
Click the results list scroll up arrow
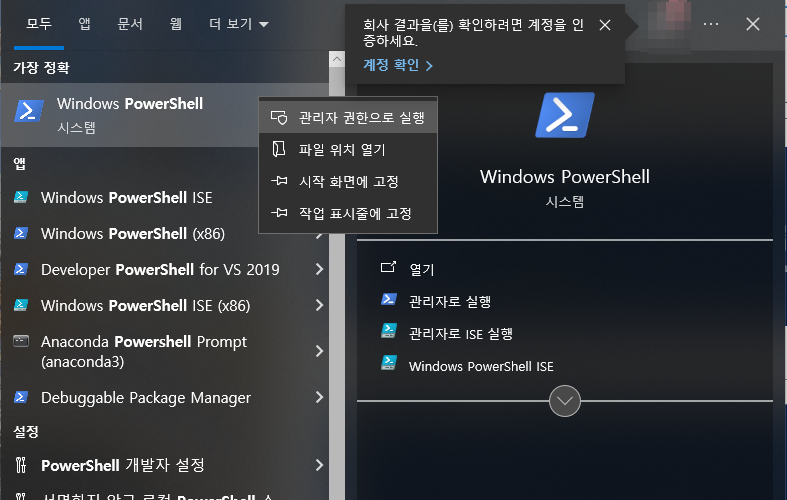(x=337, y=59)
